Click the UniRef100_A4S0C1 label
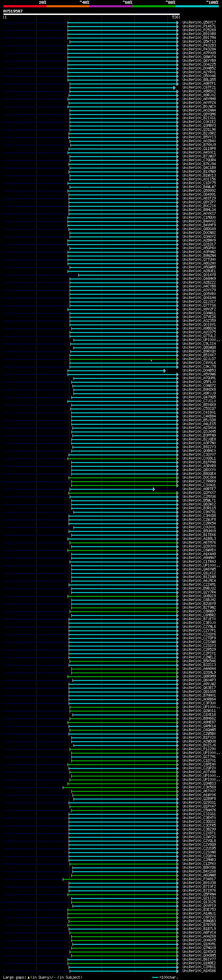Viewport: 222px width, 980px height. click(199, 153)
